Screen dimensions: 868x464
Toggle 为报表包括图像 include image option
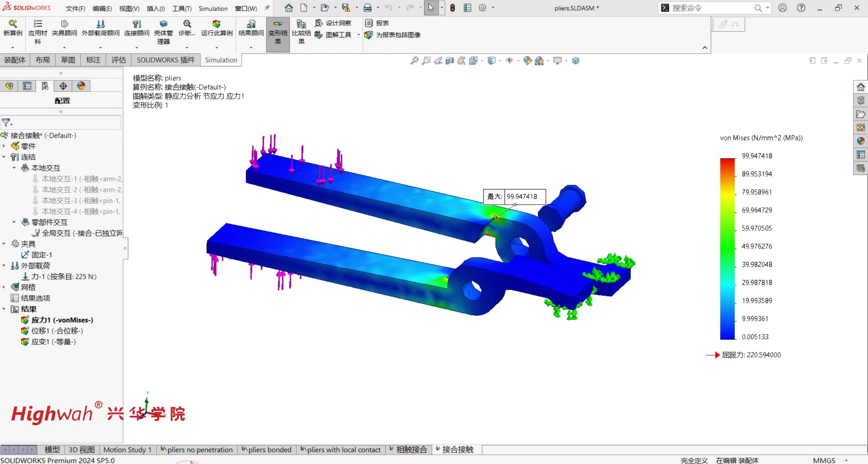point(392,35)
